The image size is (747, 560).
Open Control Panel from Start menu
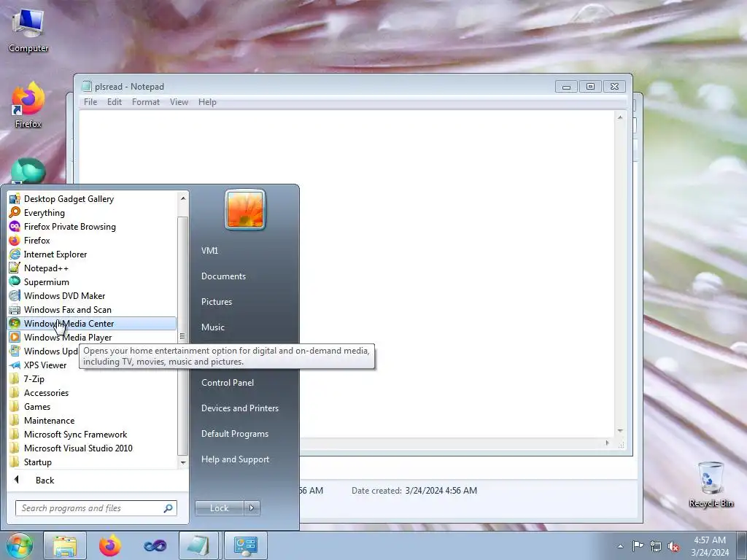228,383
